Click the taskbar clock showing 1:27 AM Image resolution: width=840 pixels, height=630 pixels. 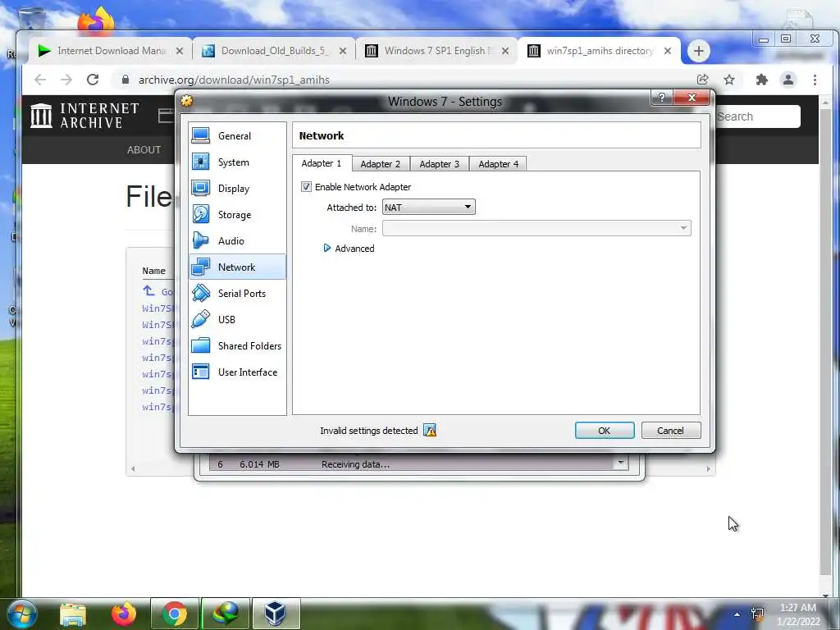point(798,614)
